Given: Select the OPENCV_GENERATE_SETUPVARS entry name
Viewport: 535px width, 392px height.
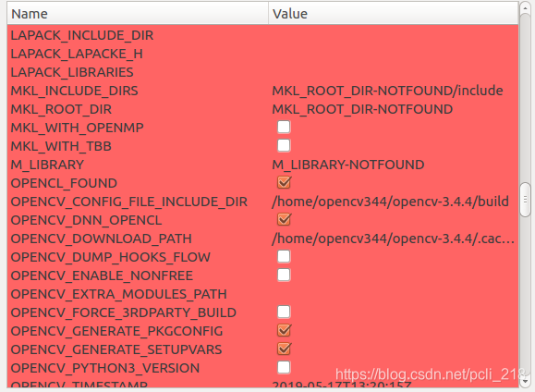Looking at the screenshot, I should (116, 349).
